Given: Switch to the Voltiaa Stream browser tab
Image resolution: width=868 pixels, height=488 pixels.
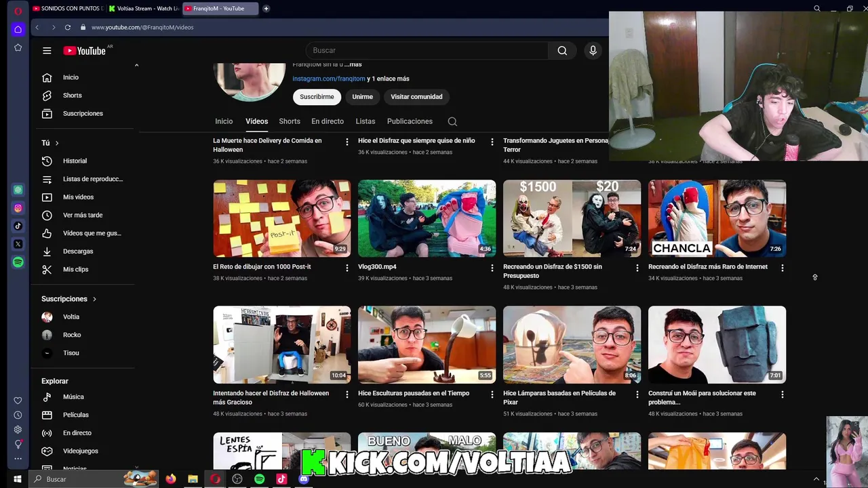Looking at the screenshot, I should pos(143,9).
